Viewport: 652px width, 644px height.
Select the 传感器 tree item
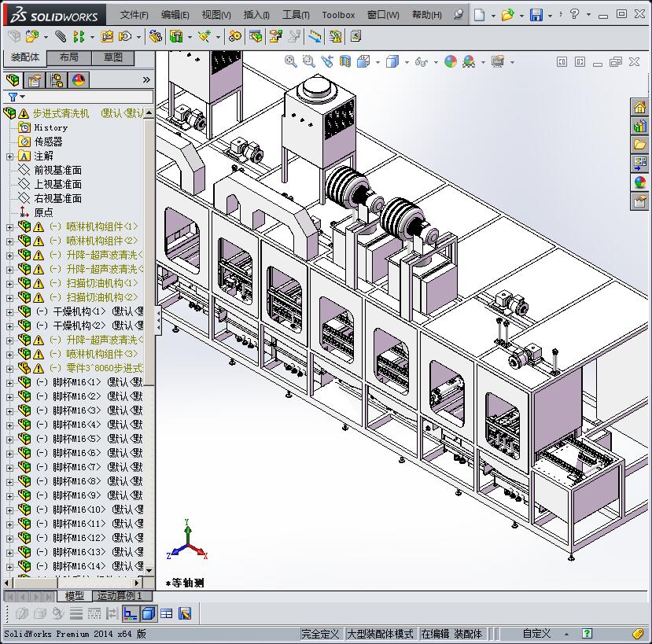(x=48, y=142)
